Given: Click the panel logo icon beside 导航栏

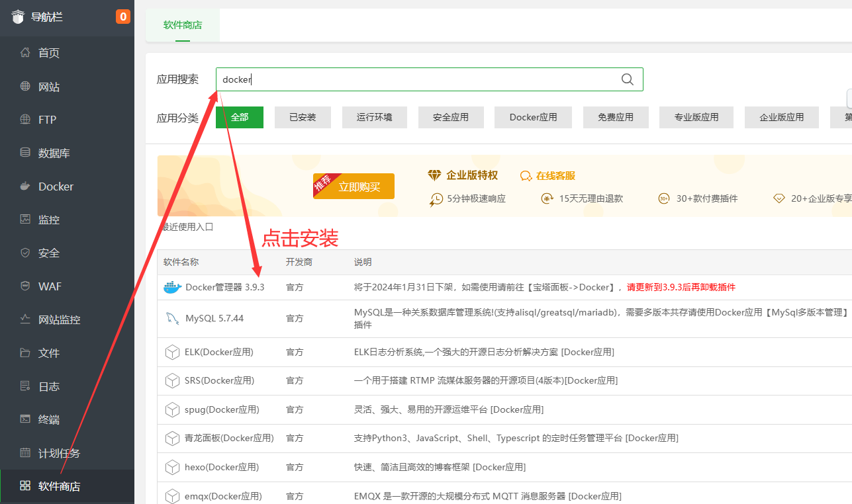Looking at the screenshot, I should [17, 17].
